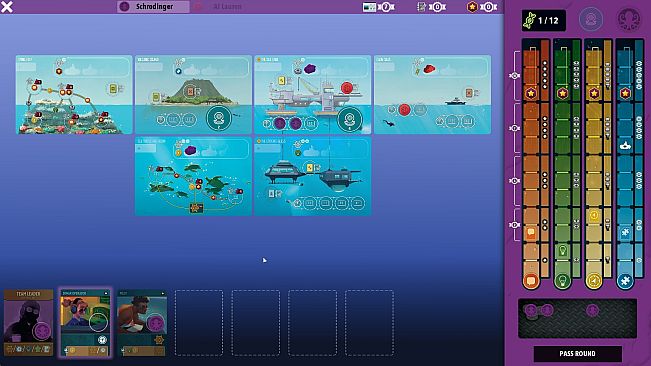Select the coral reef ocean tile
This screenshot has width=651, height=366.
pos(74,95)
